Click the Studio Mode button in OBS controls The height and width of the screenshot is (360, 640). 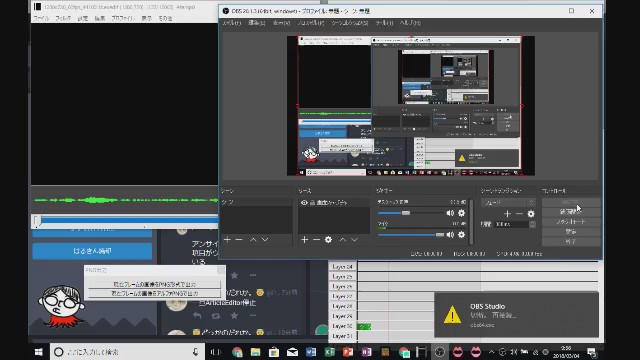[571, 222]
